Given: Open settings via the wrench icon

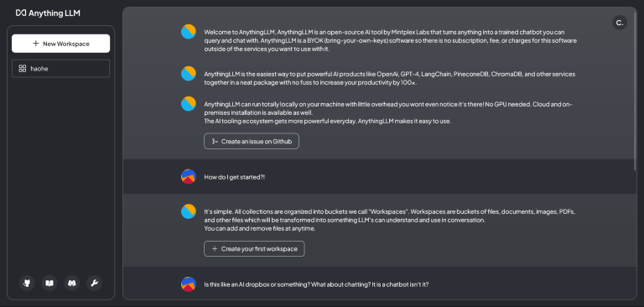Looking at the screenshot, I should click(95, 283).
